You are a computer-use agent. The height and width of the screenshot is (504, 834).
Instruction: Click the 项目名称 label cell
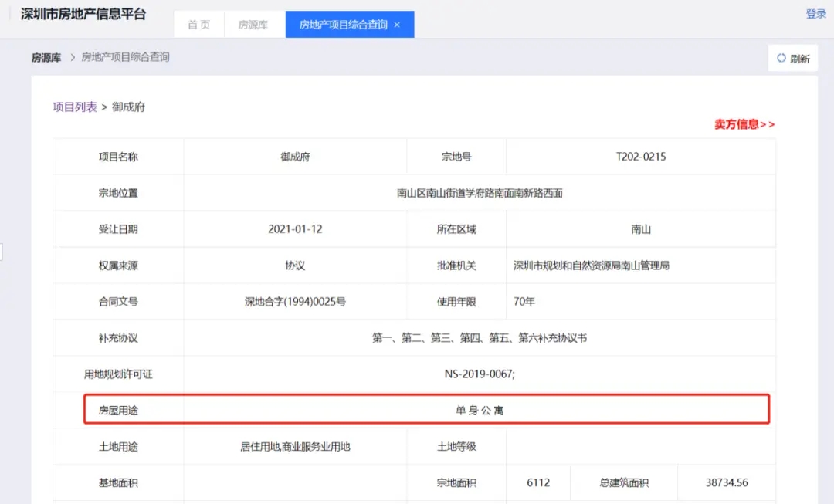(118, 157)
